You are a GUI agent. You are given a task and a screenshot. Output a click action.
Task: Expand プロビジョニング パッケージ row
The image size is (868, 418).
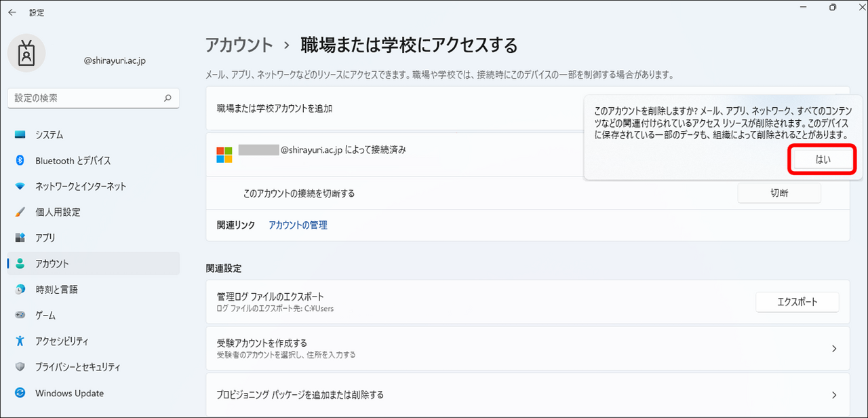point(834,395)
